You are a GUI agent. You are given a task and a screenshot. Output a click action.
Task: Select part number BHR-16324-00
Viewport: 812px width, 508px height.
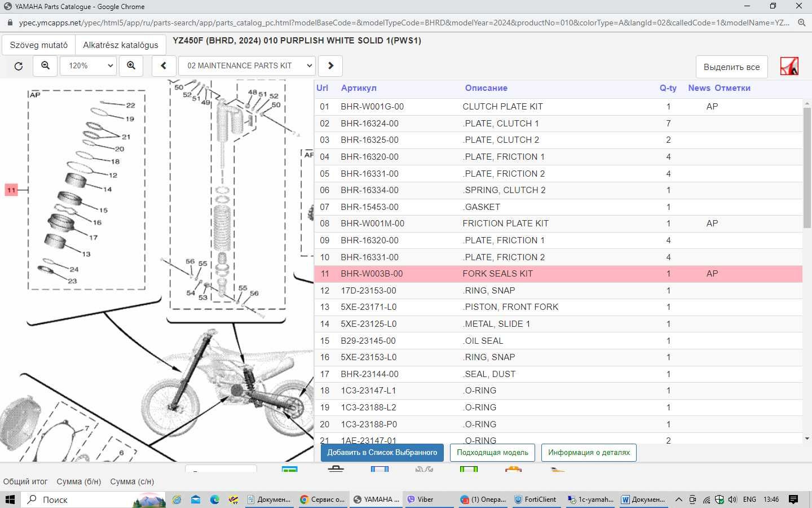click(x=369, y=124)
